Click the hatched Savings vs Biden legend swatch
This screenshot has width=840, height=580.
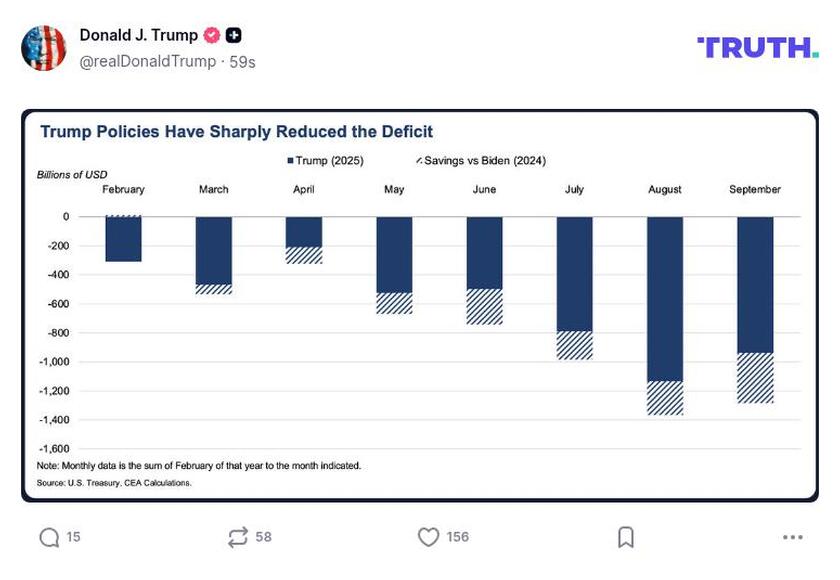click(x=418, y=161)
